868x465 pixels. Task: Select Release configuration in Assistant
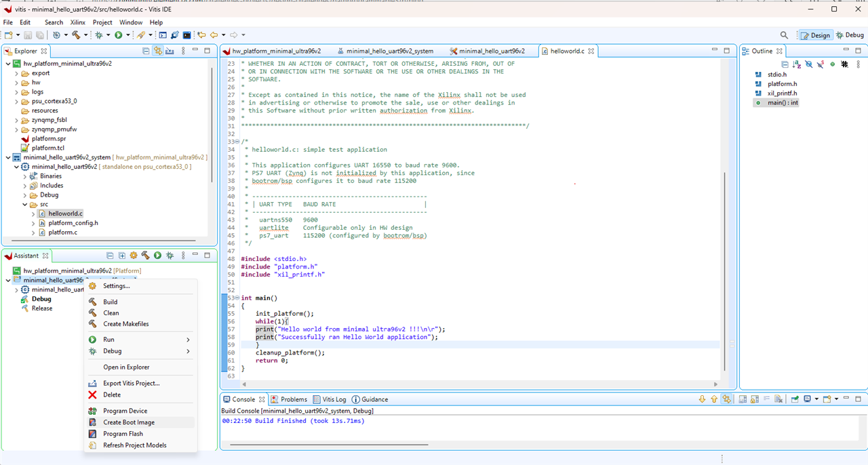pos(37,308)
